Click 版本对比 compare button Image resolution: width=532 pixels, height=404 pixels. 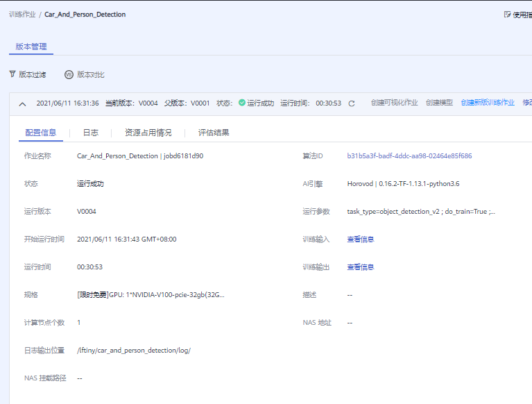tap(85, 74)
